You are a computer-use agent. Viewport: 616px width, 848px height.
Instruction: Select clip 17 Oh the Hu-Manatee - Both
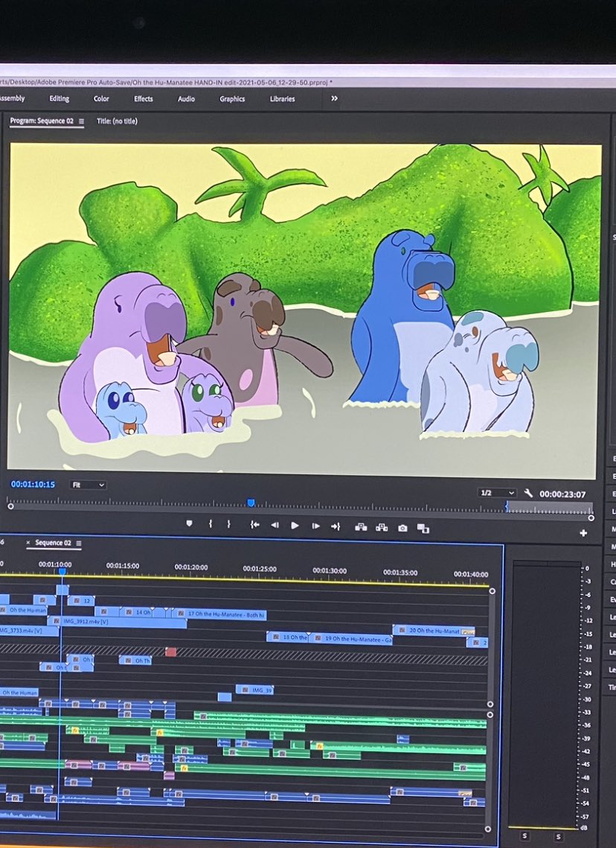pos(219,614)
